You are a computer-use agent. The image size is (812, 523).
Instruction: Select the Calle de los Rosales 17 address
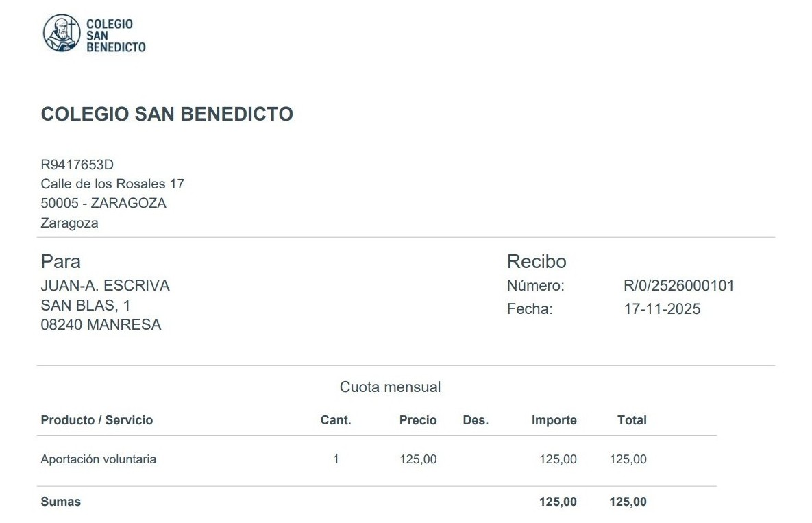pos(112,184)
